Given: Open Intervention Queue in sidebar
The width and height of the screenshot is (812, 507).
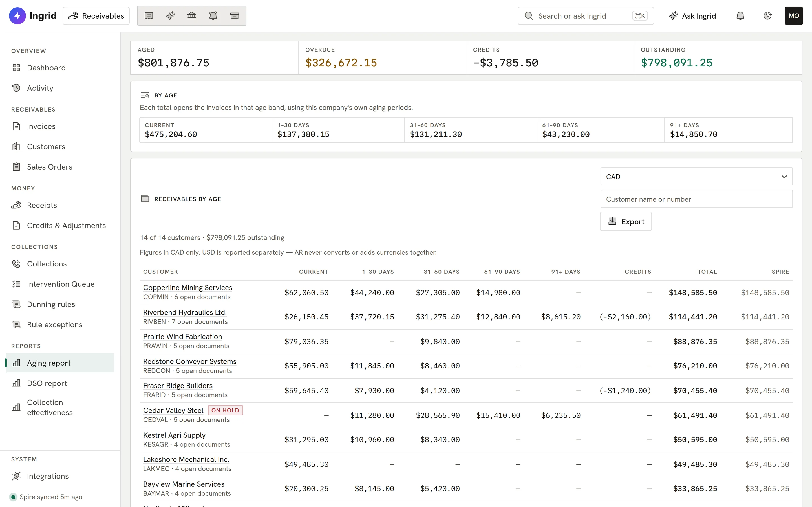Looking at the screenshot, I should tap(61, 284).
